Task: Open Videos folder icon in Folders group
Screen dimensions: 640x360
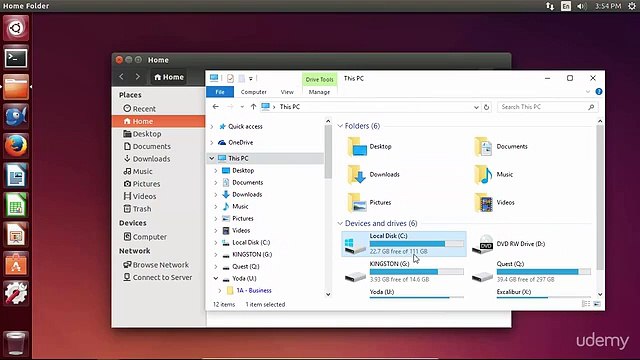Action: (x=483, y=203)
